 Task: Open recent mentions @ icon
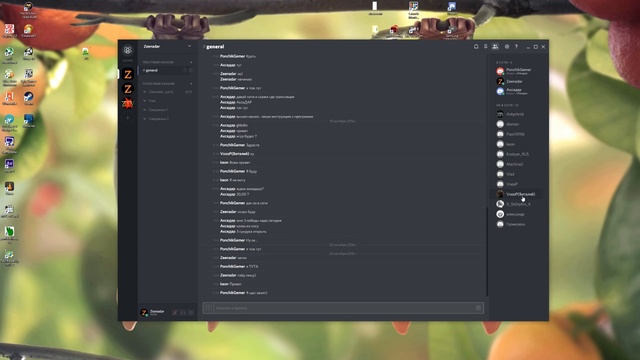click(x=507, y=47)
